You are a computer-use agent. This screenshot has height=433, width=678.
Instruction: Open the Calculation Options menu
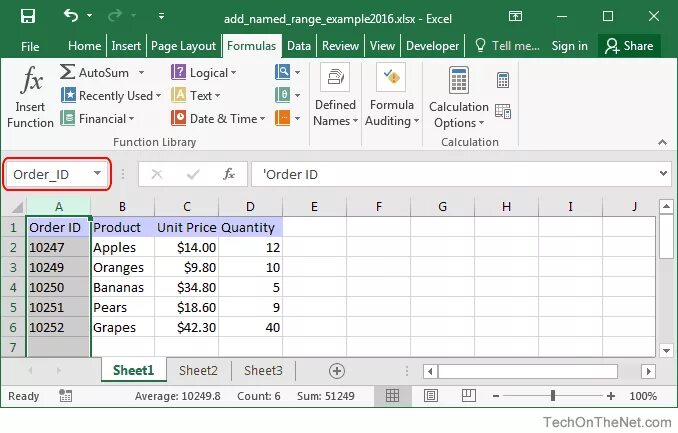pos(459,97)
